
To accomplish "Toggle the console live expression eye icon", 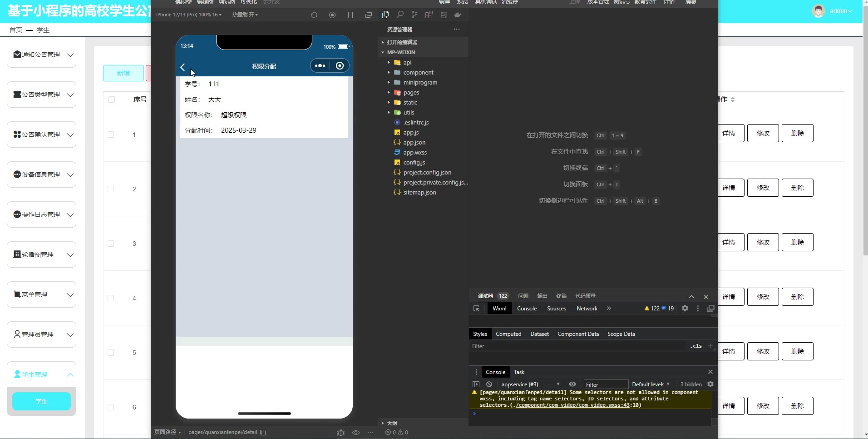I will coord(572,384).
